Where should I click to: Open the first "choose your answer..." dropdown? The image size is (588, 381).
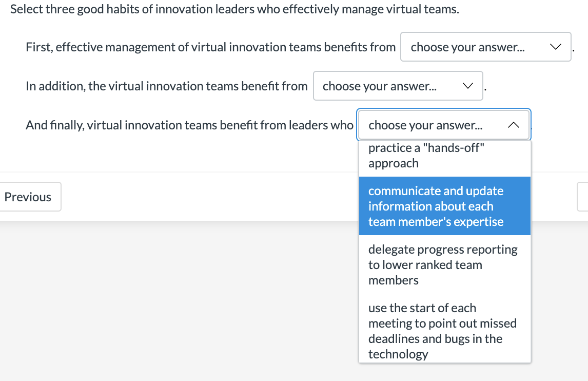tap(485, 47)
